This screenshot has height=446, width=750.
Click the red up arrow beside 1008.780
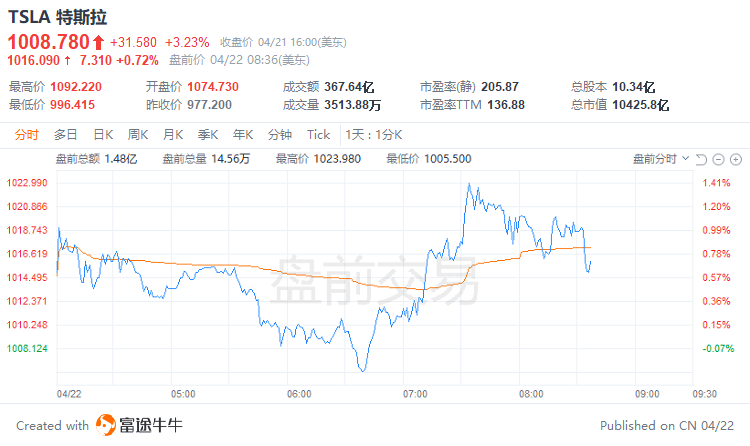[98, 43]
